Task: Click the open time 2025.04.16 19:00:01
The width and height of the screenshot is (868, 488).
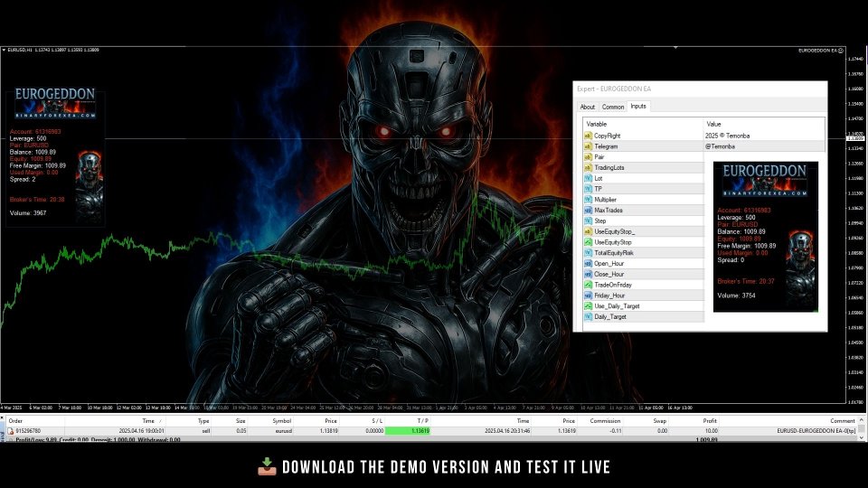Action: click(x=141, y=430)
